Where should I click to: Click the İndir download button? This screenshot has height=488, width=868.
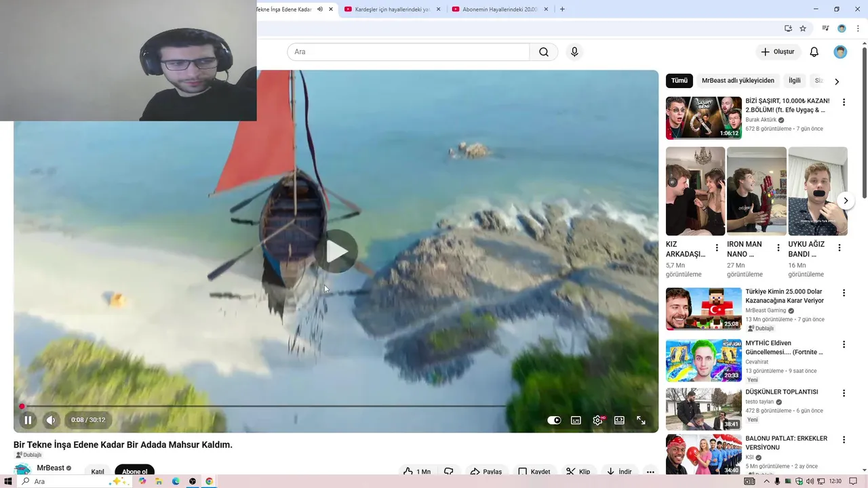pos(619,472)
